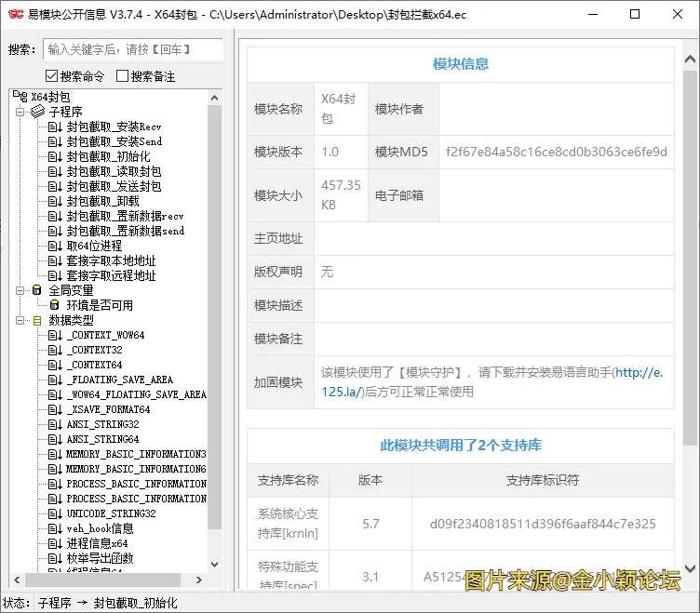Click the info panel vertical scrollbar thumb
Screen dimensions: 700x613
click(690, 258)
